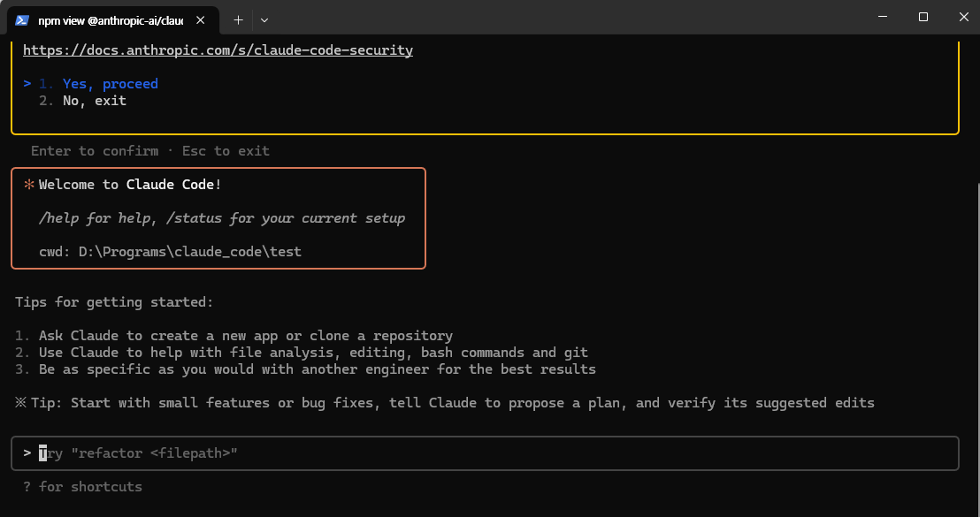The width and height of the screenshot is (980, 517).
Task: Click the PowerShell icon on the terminal tab
Action: click(x=22, y=20)
